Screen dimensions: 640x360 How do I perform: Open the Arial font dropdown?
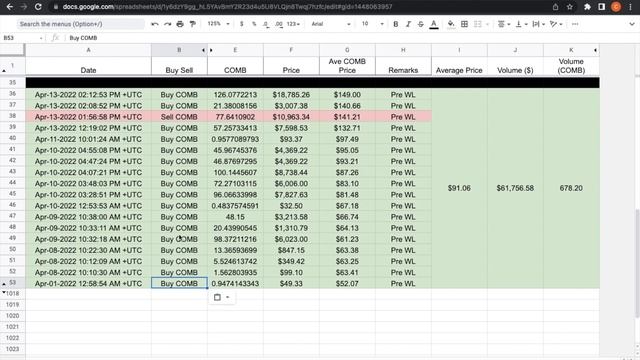(331, 24)
